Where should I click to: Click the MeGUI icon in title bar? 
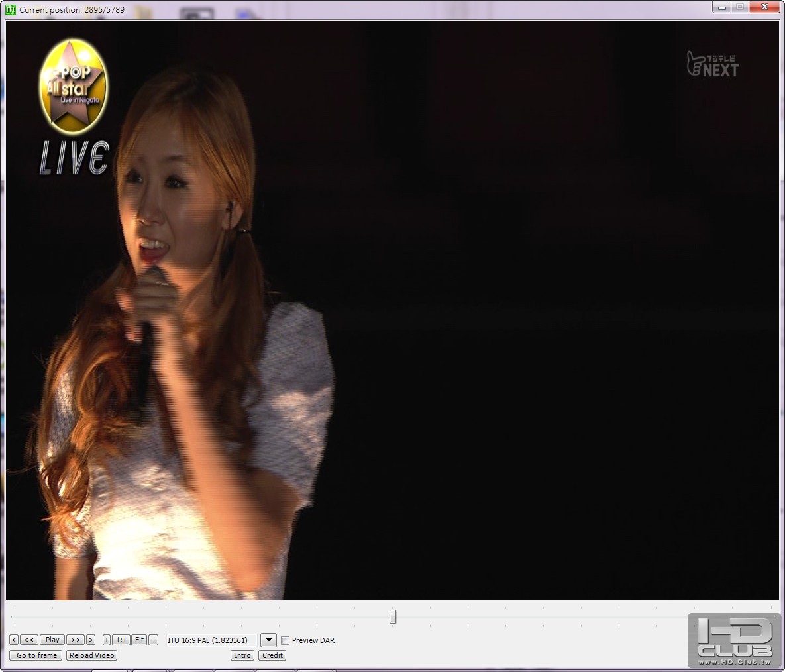point(11,9)
